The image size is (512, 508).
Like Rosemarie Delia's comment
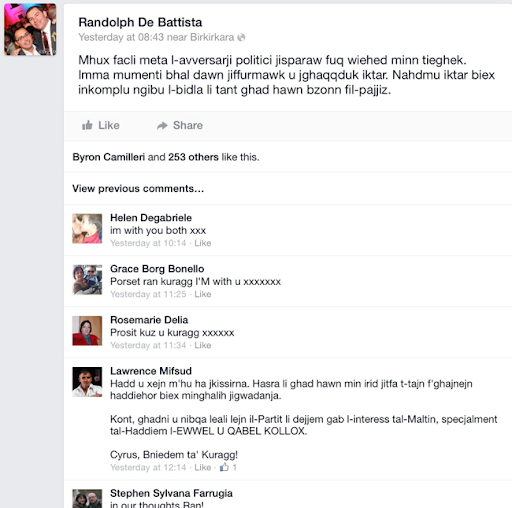(x=203, y=345)
